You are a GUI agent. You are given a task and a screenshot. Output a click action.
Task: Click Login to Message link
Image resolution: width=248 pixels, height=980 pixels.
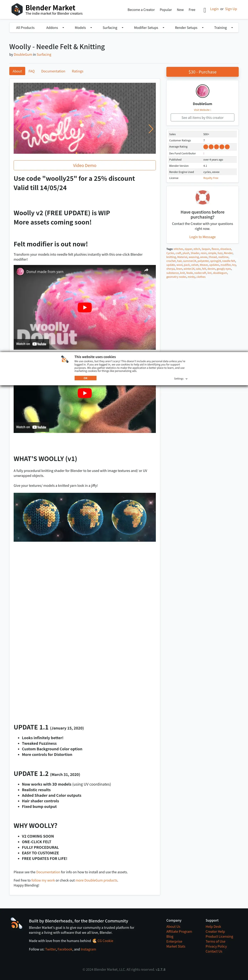[202, 237]
